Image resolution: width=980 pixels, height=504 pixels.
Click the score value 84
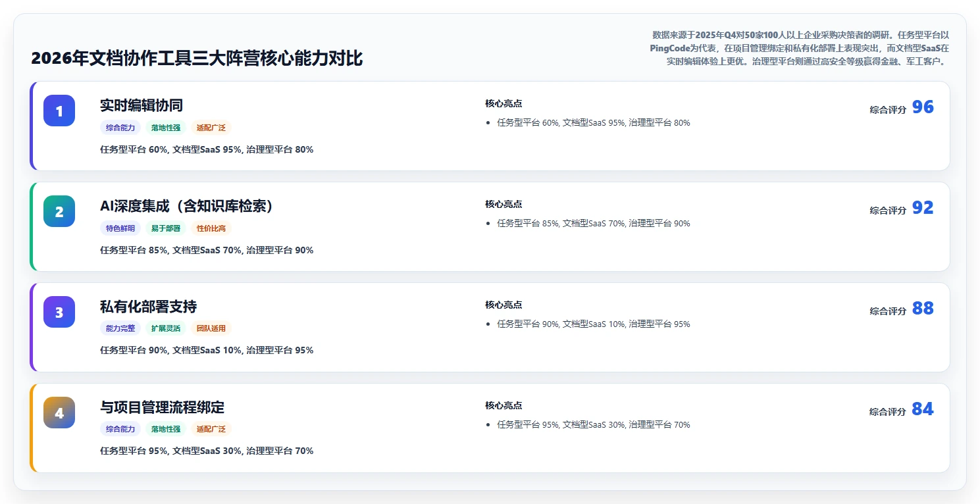click(923, 409)
